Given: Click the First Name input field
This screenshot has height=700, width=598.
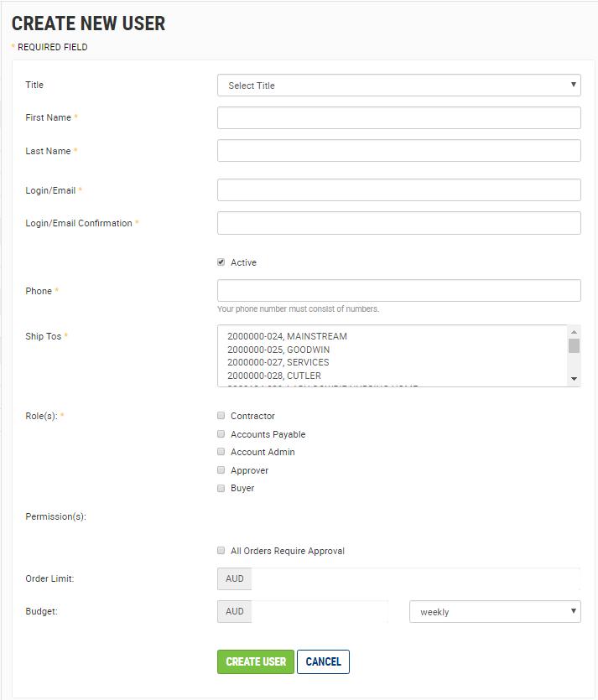Looking at the screenshot, I should pos(398,118).
